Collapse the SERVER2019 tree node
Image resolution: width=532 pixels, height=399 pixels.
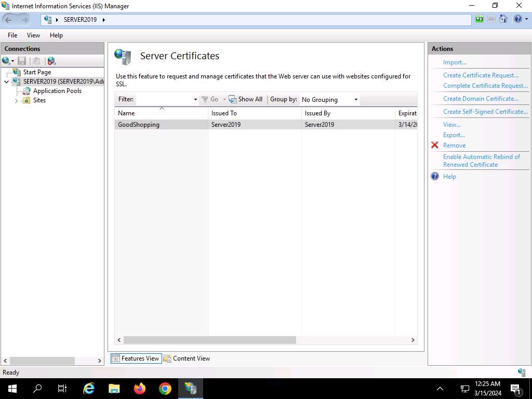click(6, 82)
